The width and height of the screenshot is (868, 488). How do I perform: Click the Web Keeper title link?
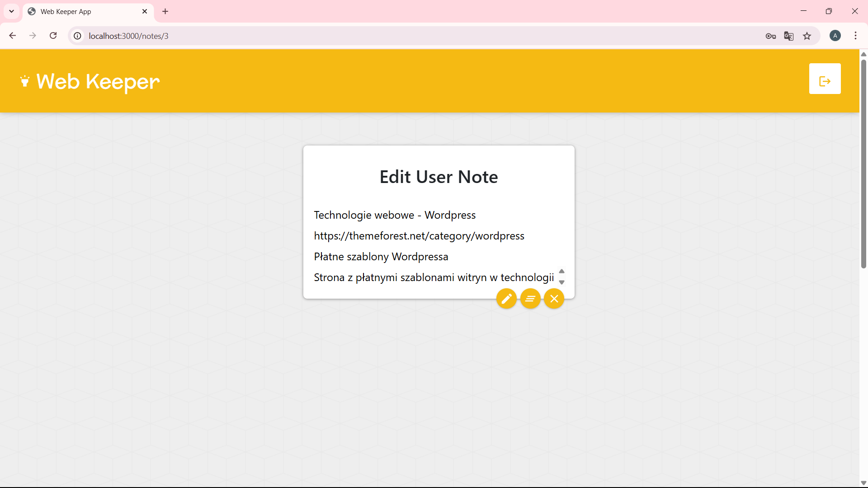pos(98,82)
